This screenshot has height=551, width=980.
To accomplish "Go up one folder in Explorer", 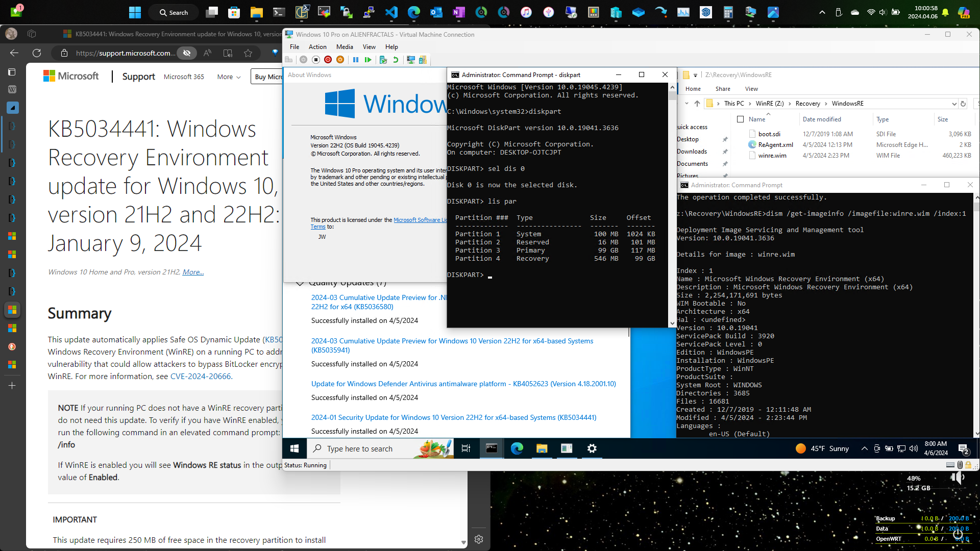I will pyautogui.click(x=697, y=104).
